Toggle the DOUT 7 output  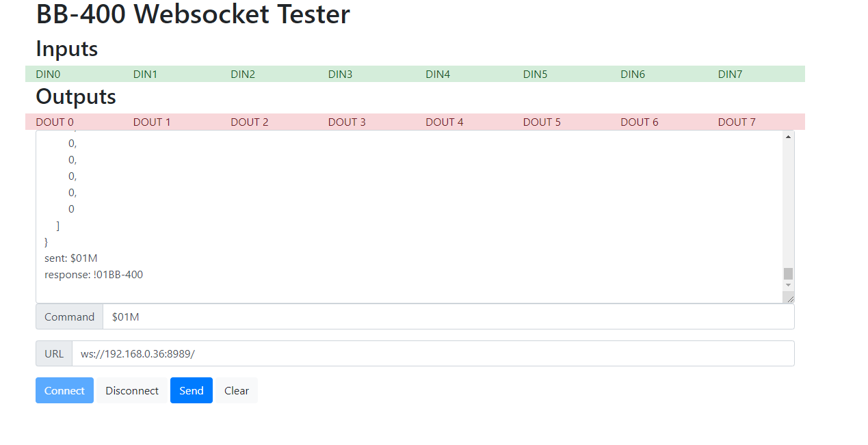click(737, 122)
